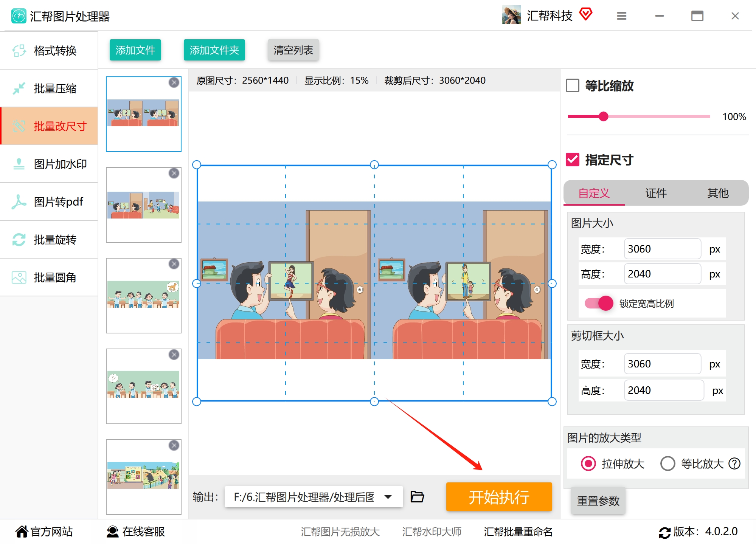756x544 pixels.
Task: Click the 官方网站 link text
Action: (52, 532)
